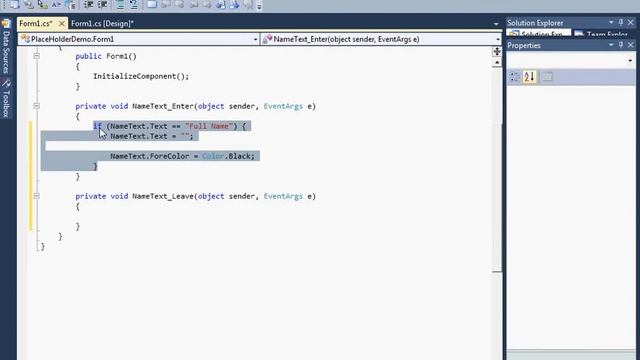
Task: Click the Display Word Completion (A) icon
Action: pos(56,4)
